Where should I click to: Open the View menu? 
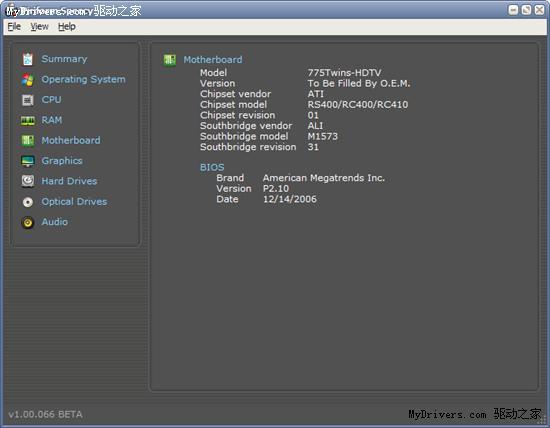click(39, 27)
